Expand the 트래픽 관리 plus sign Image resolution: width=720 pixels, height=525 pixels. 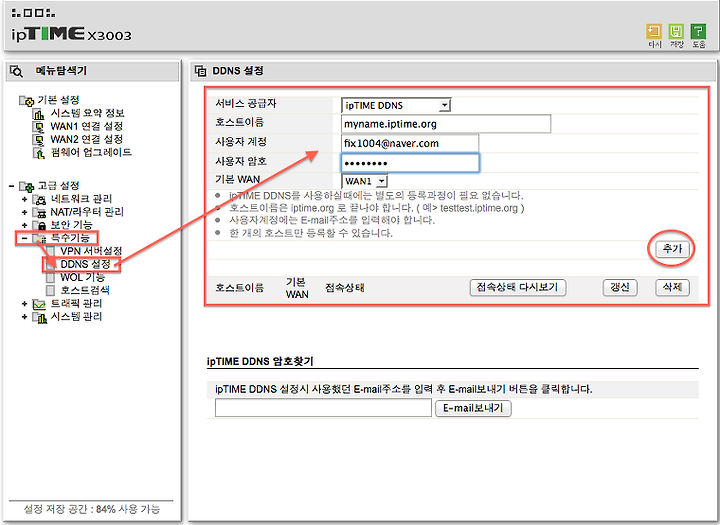pyautogui.click(x=24, y=304)
